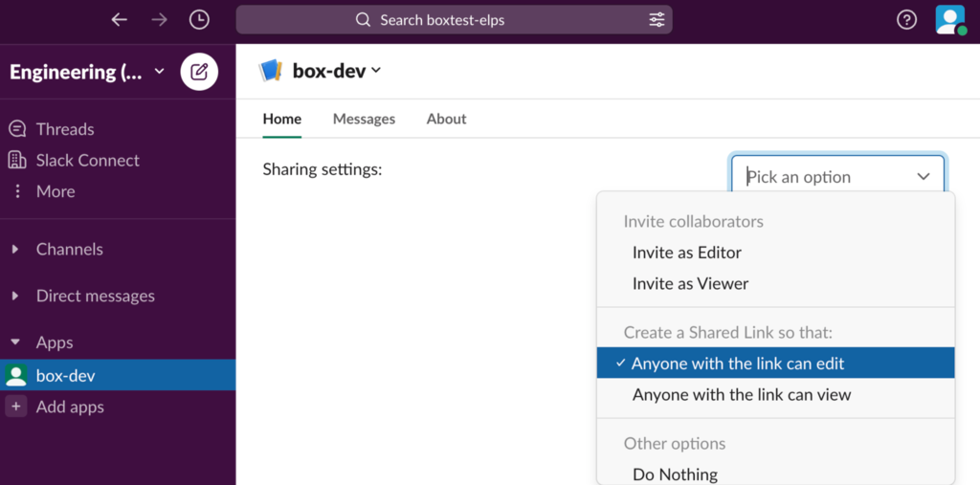980x485 pixels.
Task: Click the compose new message button
Action: [x=199, y=72]
